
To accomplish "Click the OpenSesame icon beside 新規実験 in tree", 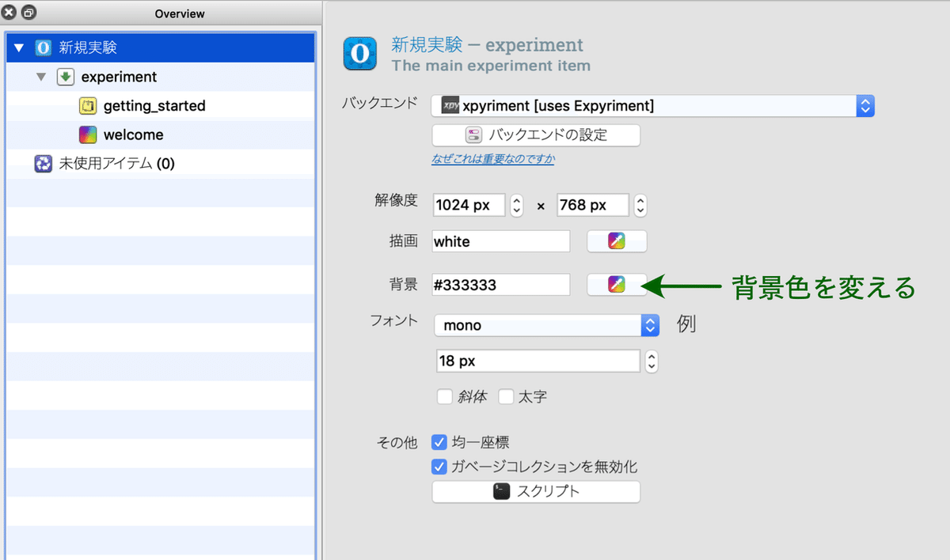I will [44, 48].
